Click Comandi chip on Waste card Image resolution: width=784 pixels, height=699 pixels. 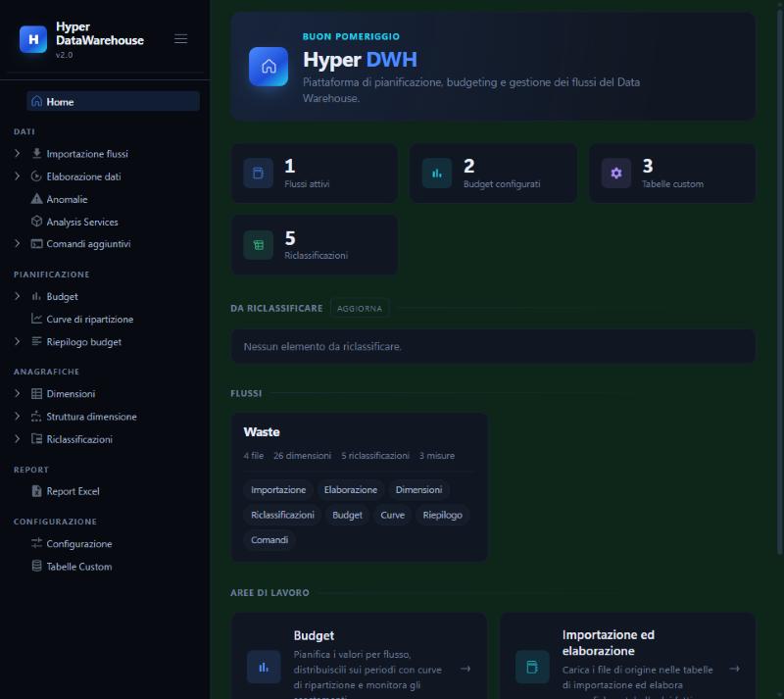click(x=269, y=540)
